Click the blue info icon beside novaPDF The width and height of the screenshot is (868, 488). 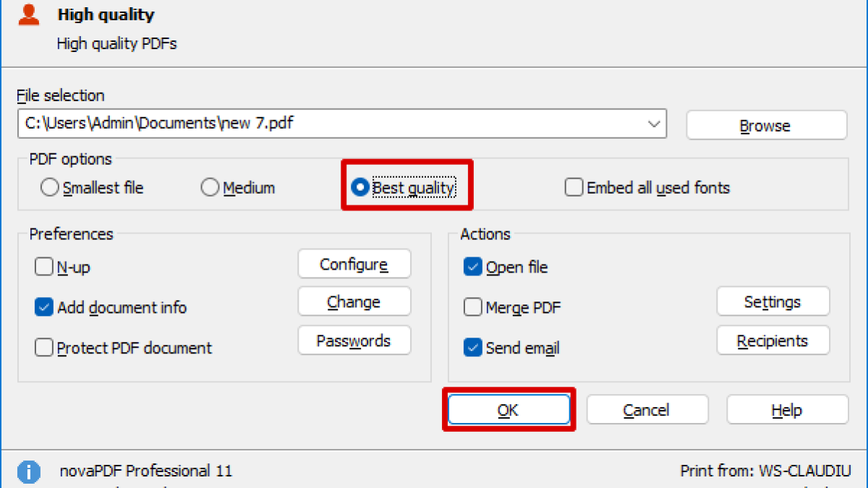coord(29,472)
